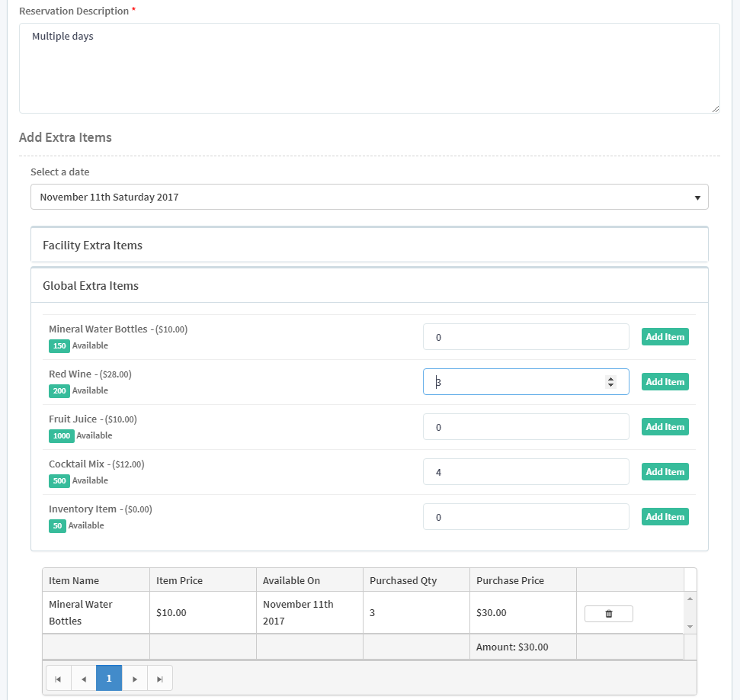This screenshot has width=740, height=700.
Task: Decrease Red Wine quantity with down arrow
Action: (610, 385)
